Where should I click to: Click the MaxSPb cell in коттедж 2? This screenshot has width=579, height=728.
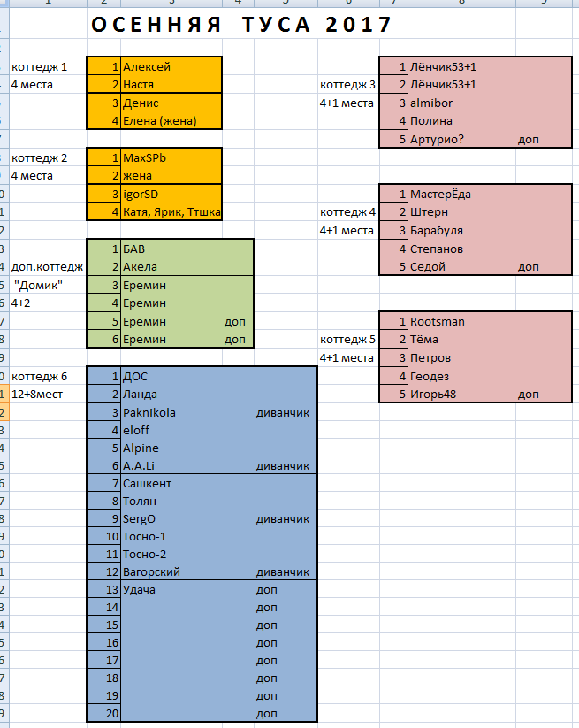tap(171, 157)
